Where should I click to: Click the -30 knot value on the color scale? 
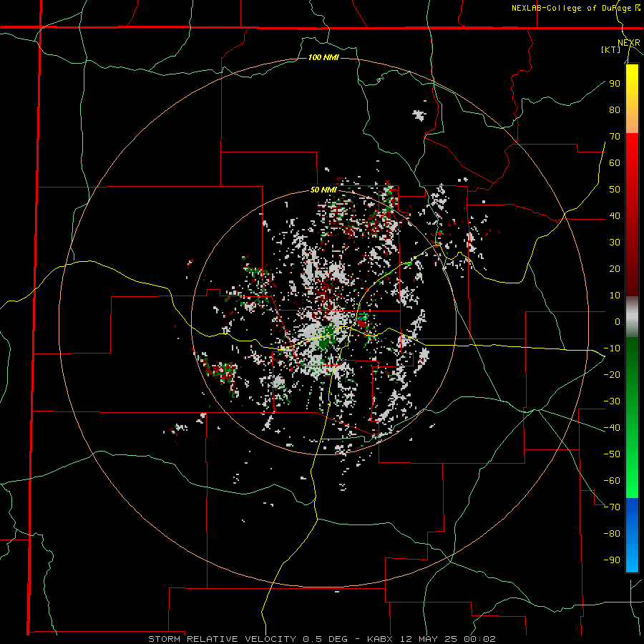(612, 401)
